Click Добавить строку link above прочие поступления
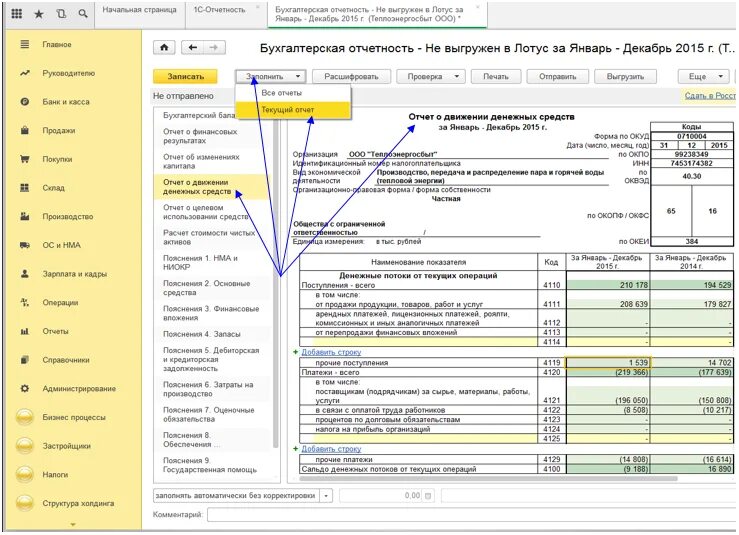This screenshot has width=739, height=535. (x=331, y=352)
